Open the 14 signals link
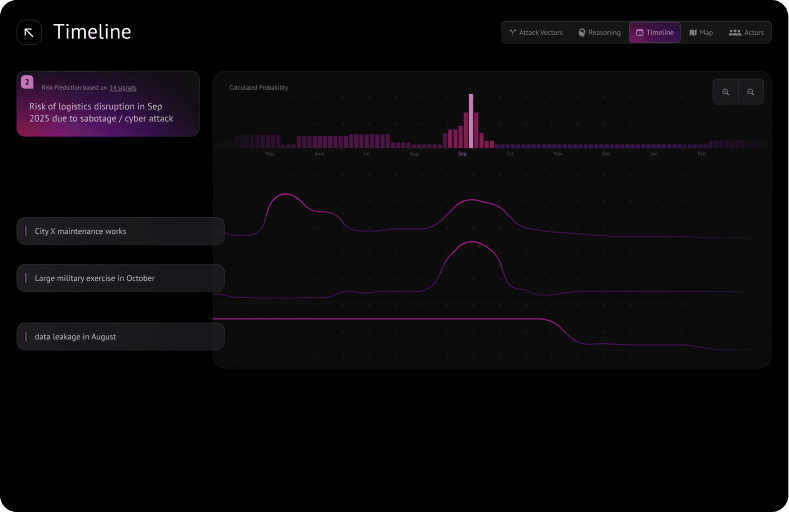Viewport: 789px width, 512px height. pyautogui.click(x=123, y=88)
